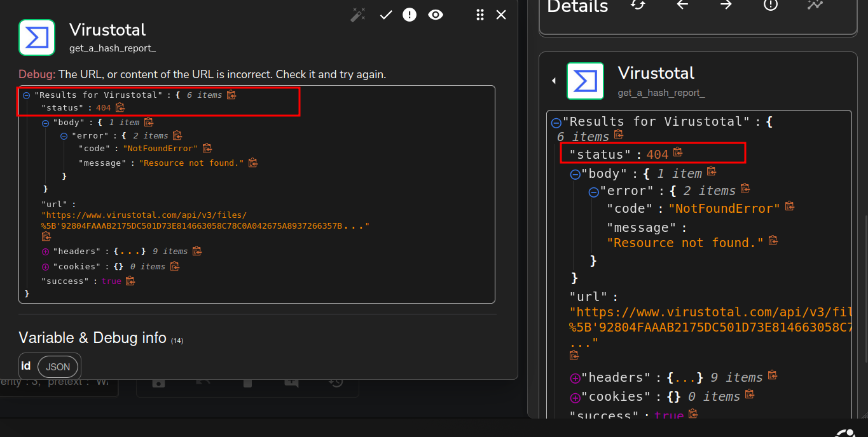This screenshot has width=868, height=437.
Task: Click the JSON button next to id
Action: [x=58, y=366]
